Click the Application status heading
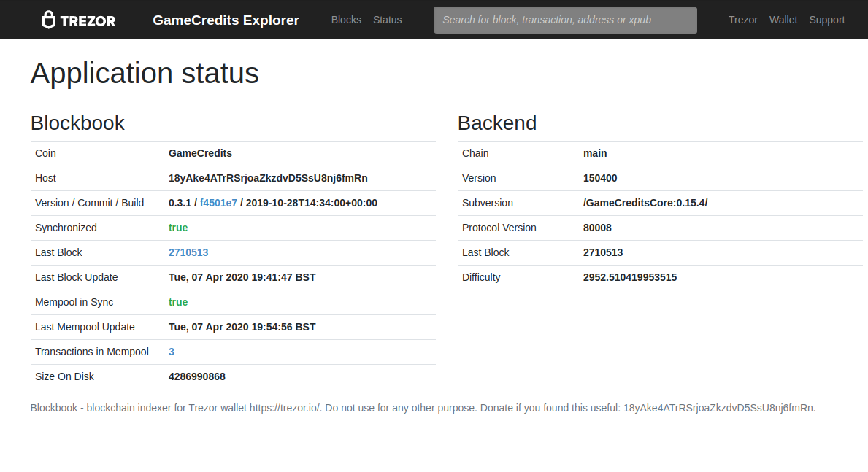This screenshot has height=472, width=868. point(145,74)
